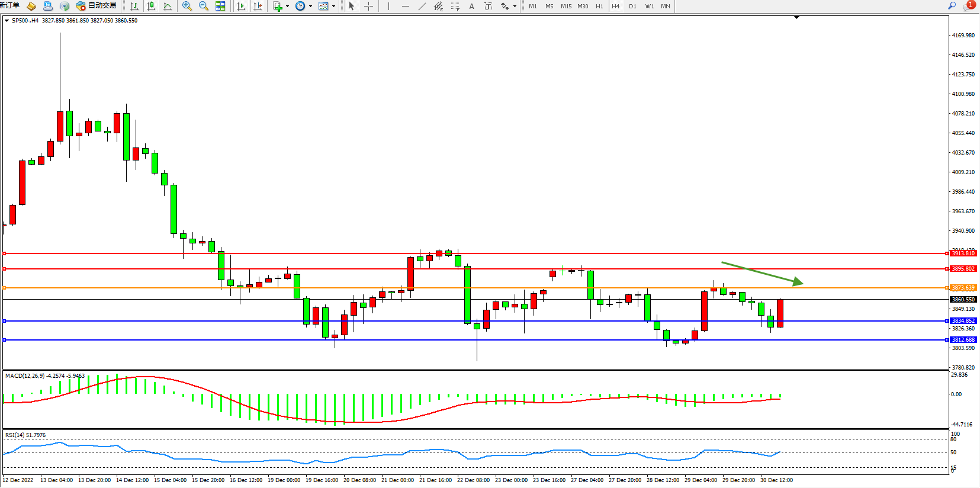
Task: Select the vertical line drawing tool
Action: click(388, 6)
